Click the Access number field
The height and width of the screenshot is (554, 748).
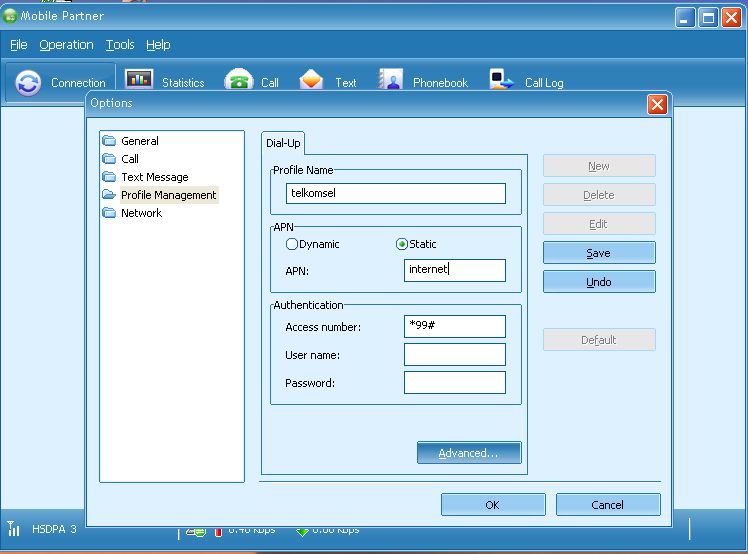coord(455,326)
